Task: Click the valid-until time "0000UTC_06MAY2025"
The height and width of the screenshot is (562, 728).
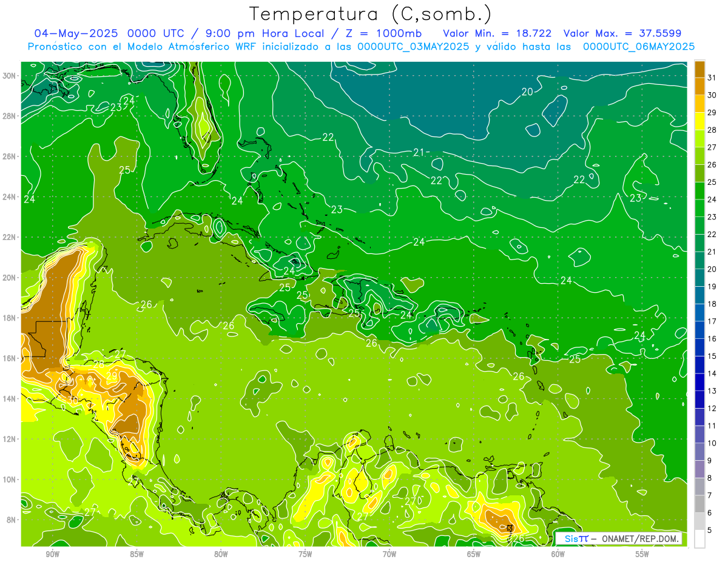Action: [x=639, y=47]
